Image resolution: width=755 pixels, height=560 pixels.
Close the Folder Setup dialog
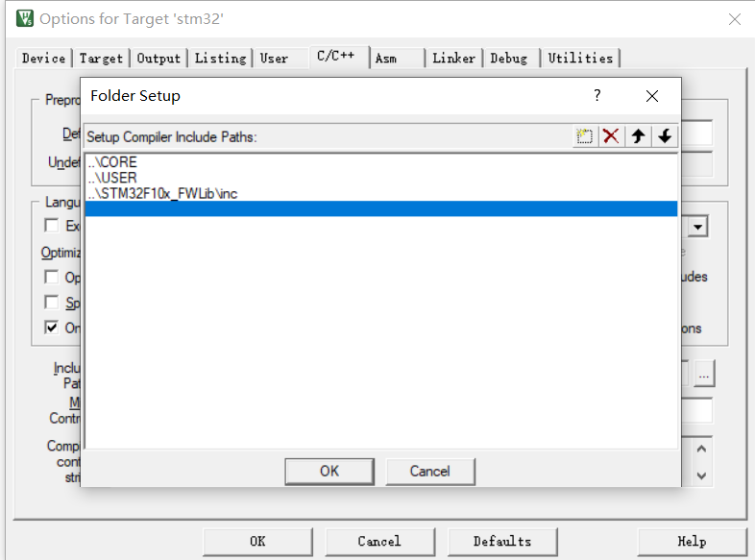652,96
